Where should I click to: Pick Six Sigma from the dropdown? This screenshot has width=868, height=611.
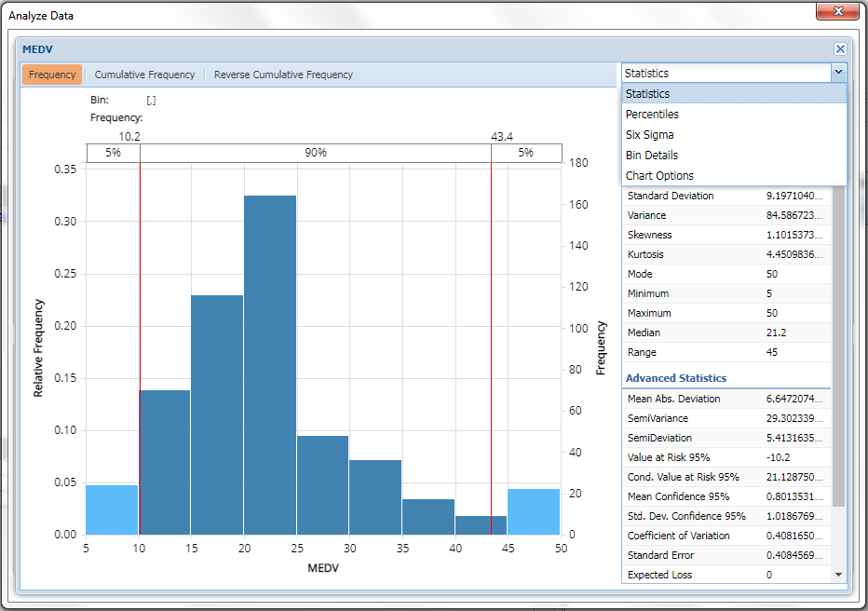[649, 135]
